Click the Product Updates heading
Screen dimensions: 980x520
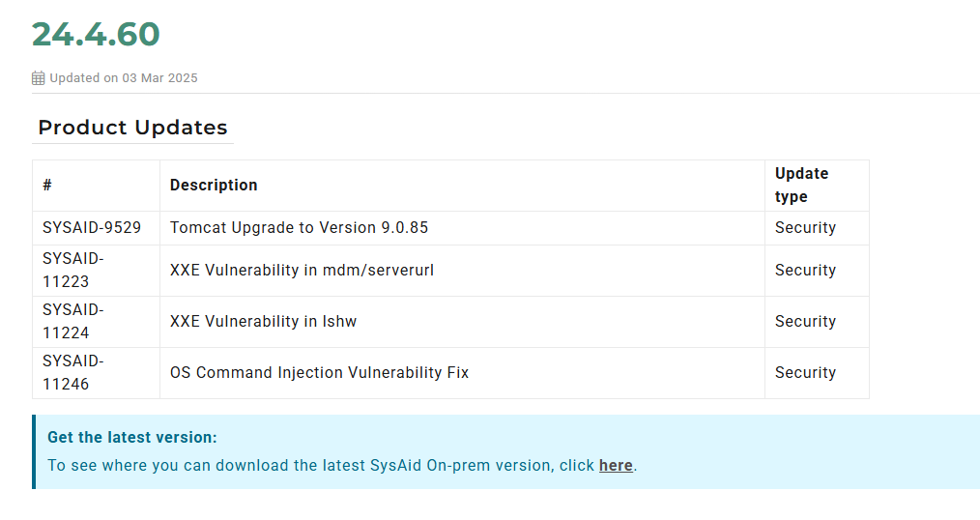tap(132, 128)
